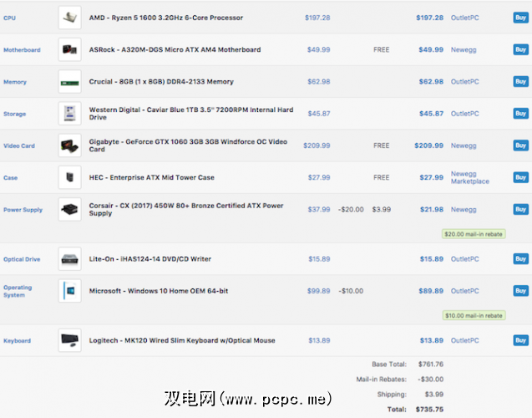532x418 pixels.
Task: Click the Windows 10 Home thumbnail
Action: point(70,291)
